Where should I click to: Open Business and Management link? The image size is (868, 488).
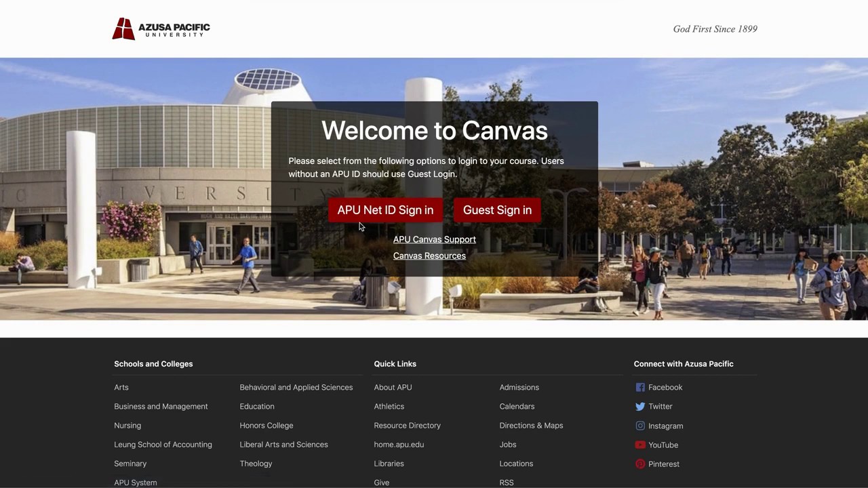(161, 407)
